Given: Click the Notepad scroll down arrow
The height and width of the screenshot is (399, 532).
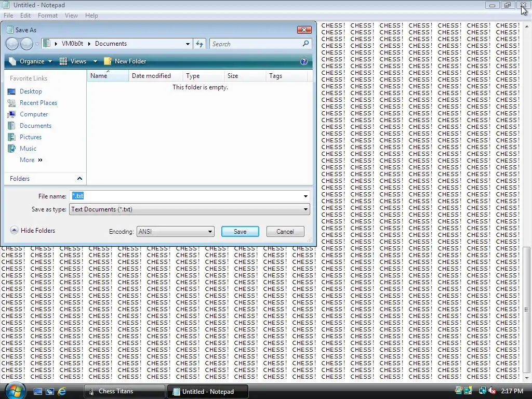Looking at the screenshot, I should tap(527, 378).
